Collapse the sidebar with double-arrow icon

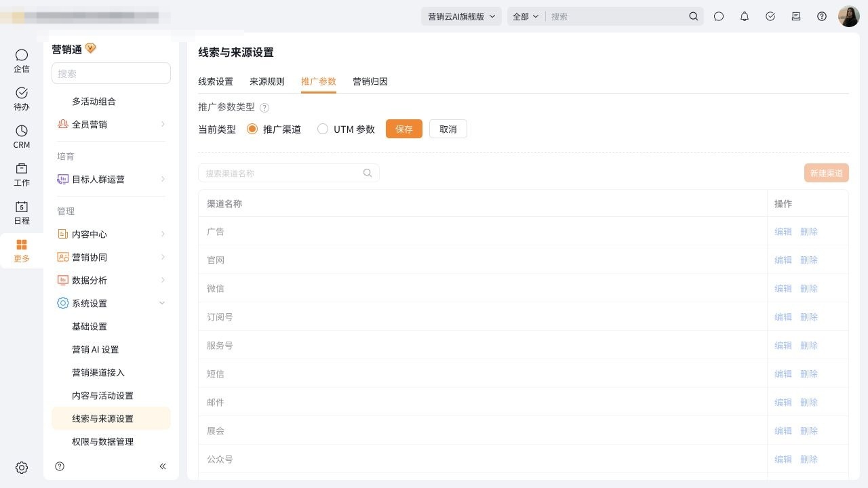pos(163,466)
